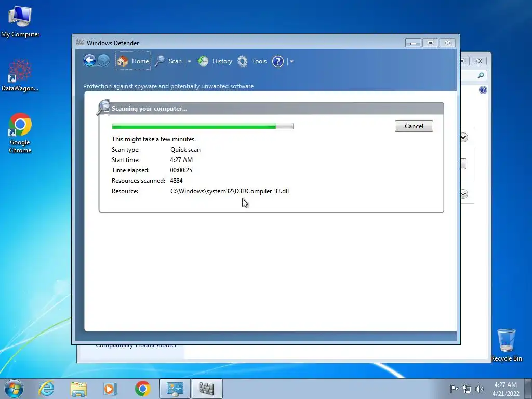Open My Computer desktop icon
Viewport: 532px width, 399px height.
20,21
